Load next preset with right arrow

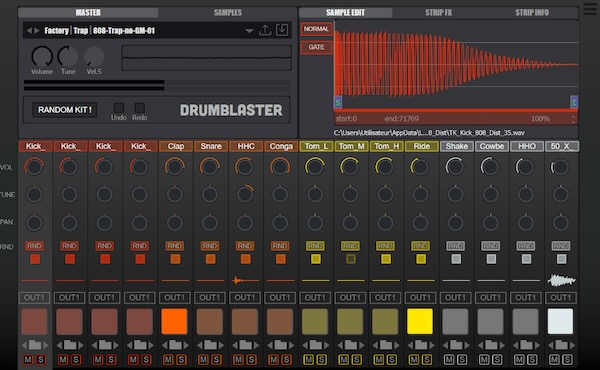coord(37,31)
